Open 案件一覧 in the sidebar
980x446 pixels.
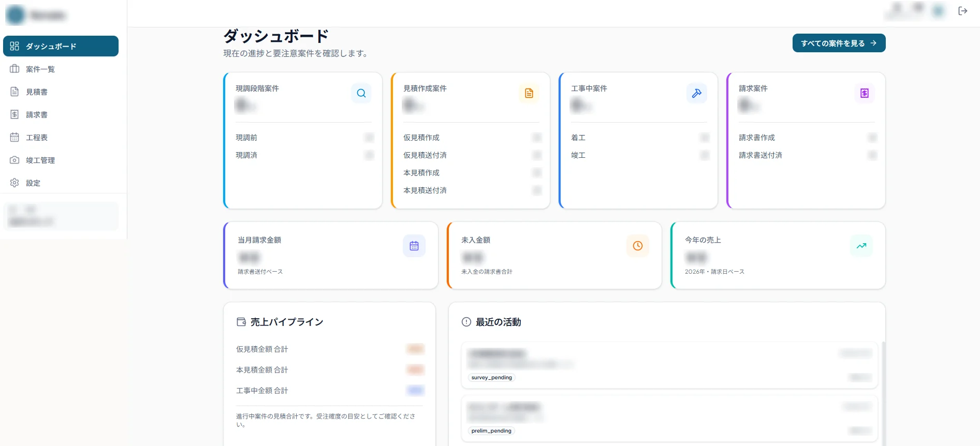61,69
